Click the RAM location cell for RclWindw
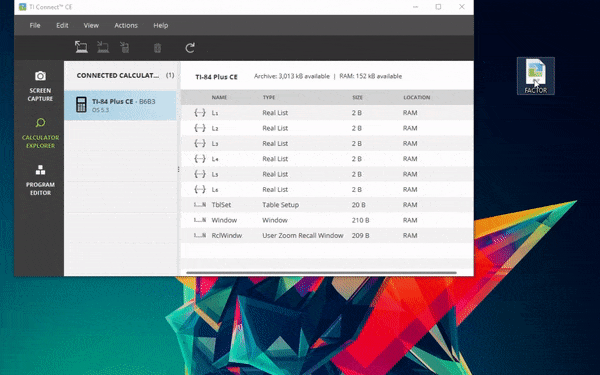600x375 pixels. click(x=410, y=235)
